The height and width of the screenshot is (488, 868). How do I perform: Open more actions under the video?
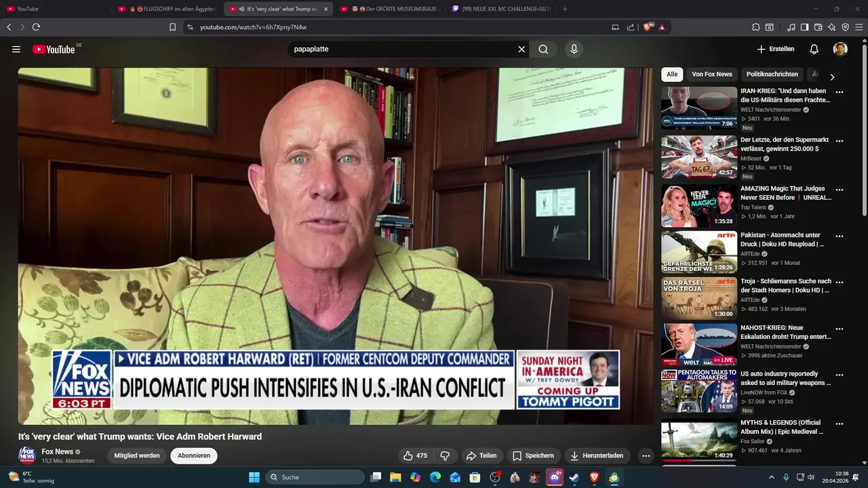pos(646,455)
